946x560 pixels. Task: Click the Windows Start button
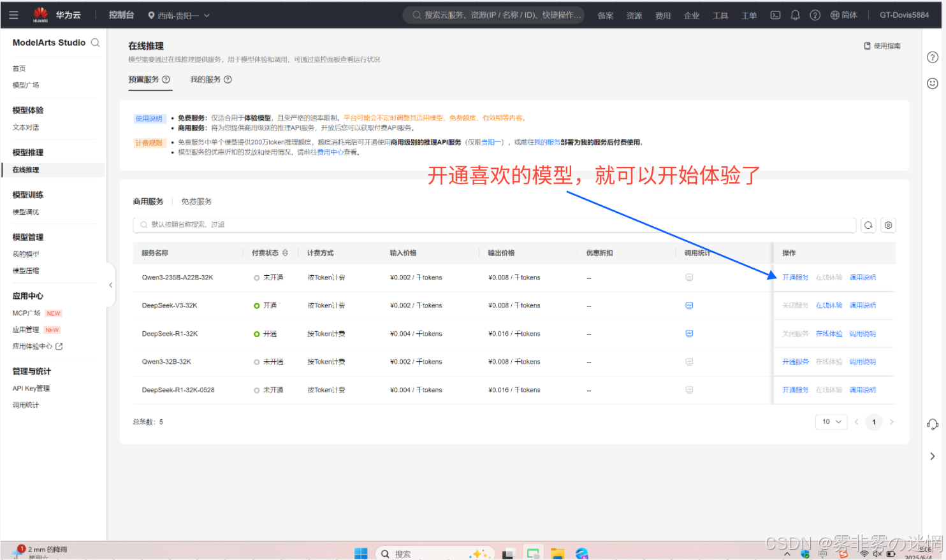tap(361, 553)
